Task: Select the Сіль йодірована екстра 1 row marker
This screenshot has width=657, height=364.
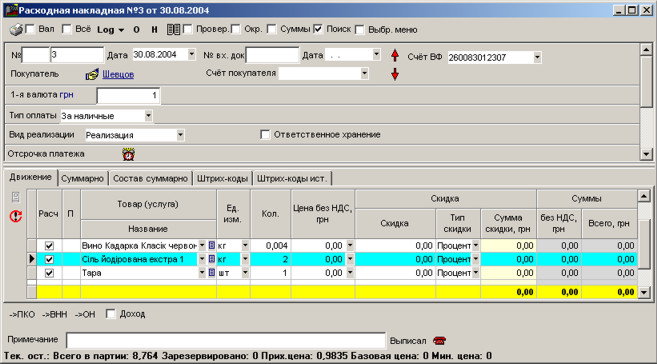Action: [x=32, y=259]
